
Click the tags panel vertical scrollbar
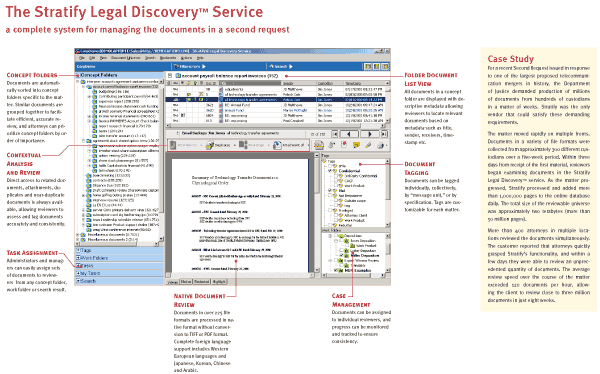click(388, 193)
